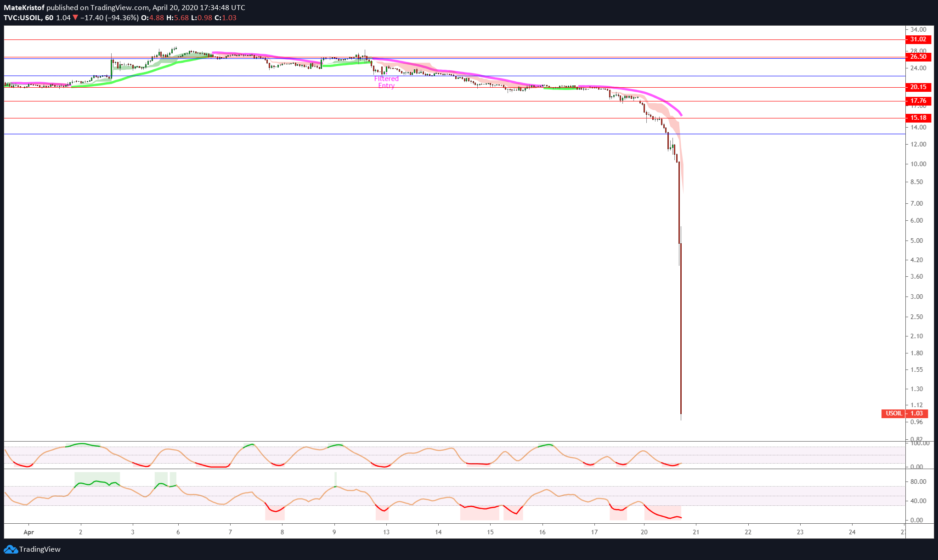
Task: Click the Apr label on time axis
Action: (x=28, y=532)
